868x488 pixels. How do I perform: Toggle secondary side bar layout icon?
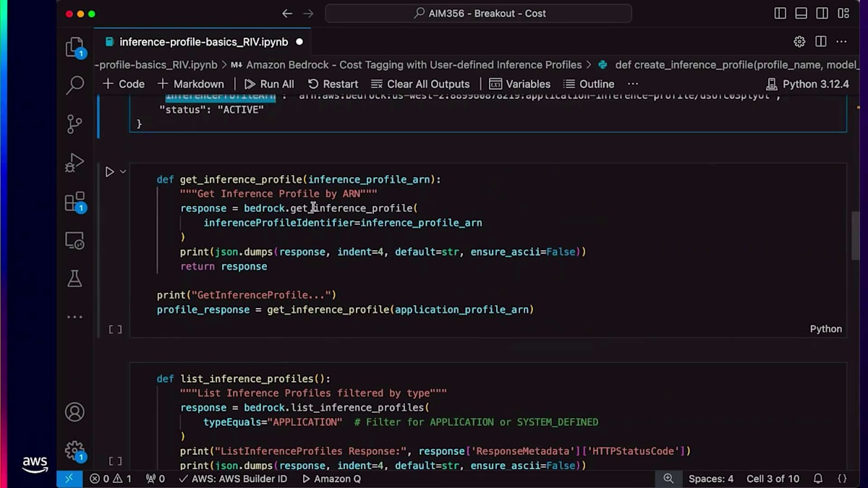822,13
